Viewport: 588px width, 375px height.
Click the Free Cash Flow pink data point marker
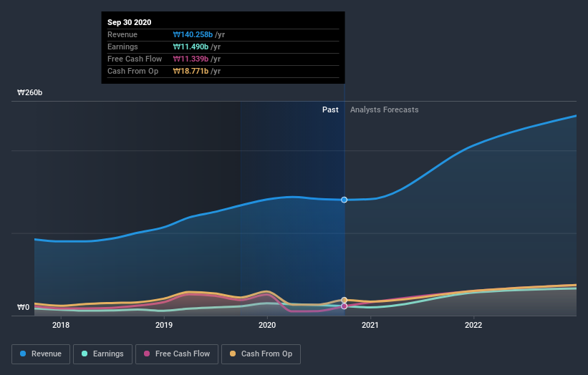point(344,306)
